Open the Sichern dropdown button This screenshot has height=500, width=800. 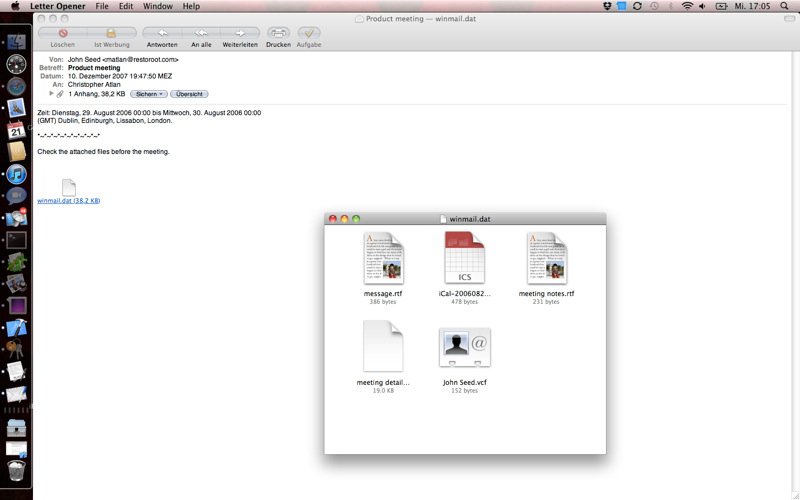(148, 94)
